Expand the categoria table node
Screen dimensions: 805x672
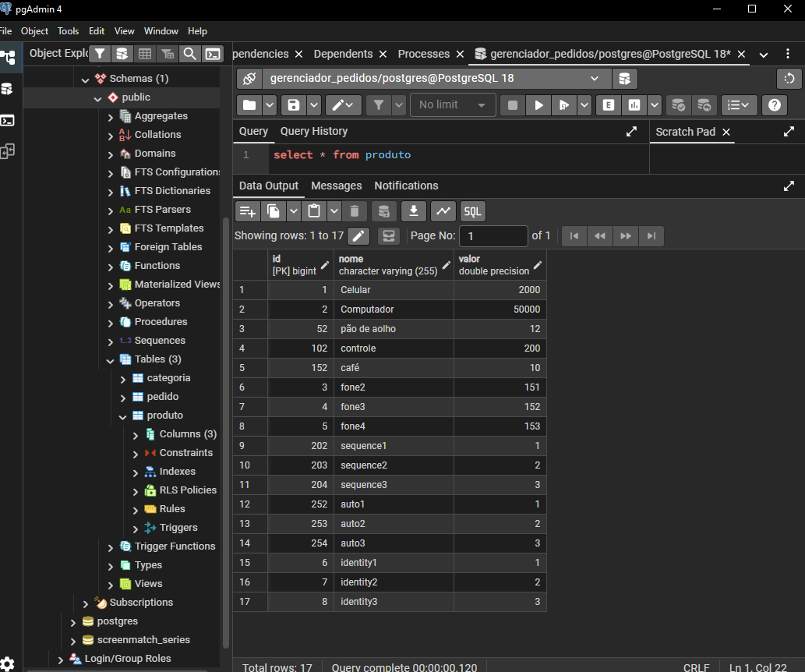[x=122, y=378]
